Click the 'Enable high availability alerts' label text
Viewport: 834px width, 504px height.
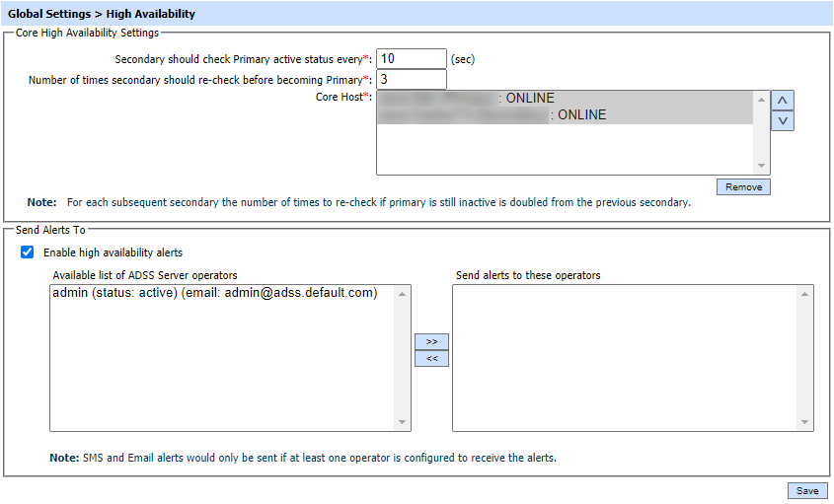pyautogui.click(x=113, y=252)
